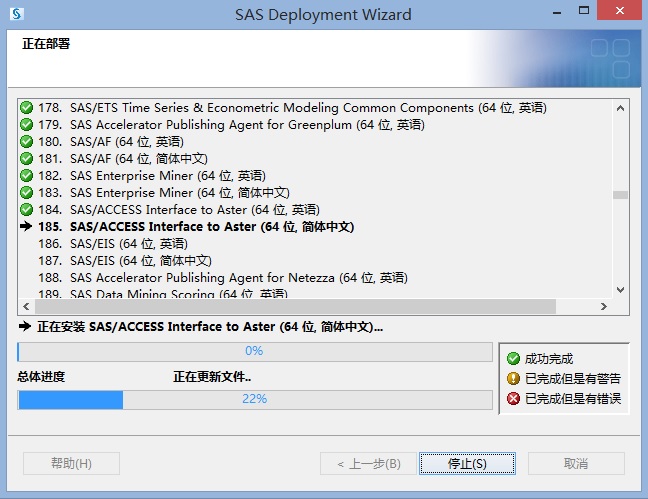
Task: Click the horizontal scrollbar thumb
Action: (x=295, y=306)
